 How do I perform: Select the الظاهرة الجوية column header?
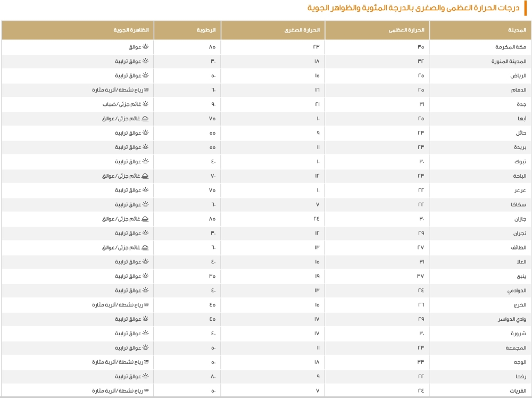[131, 30]
